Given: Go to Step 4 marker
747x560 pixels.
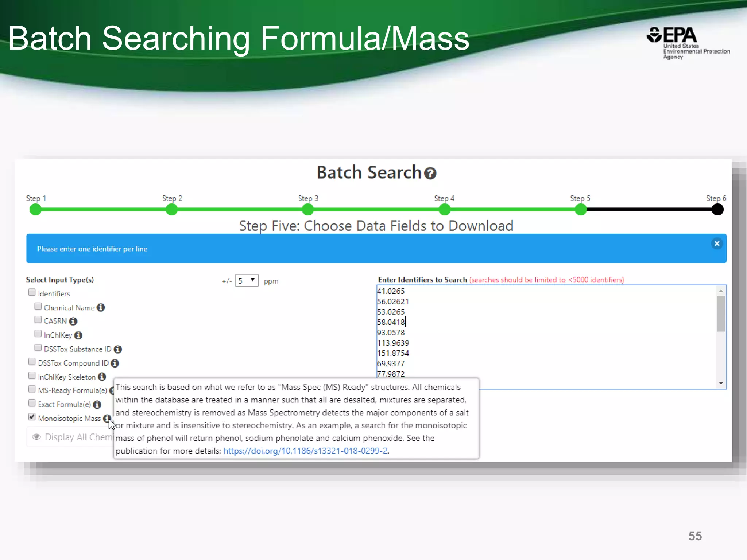Looking at the screenshot, I should [x=444, y=209].
